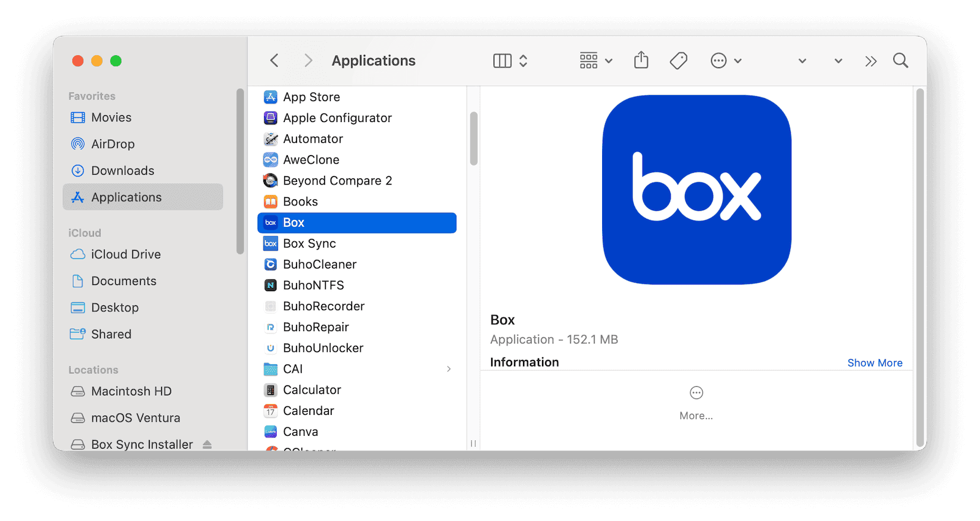Screen dimensions: 980x521
Task: Select Apple Configurator in the list
Action: coord(357,118)
